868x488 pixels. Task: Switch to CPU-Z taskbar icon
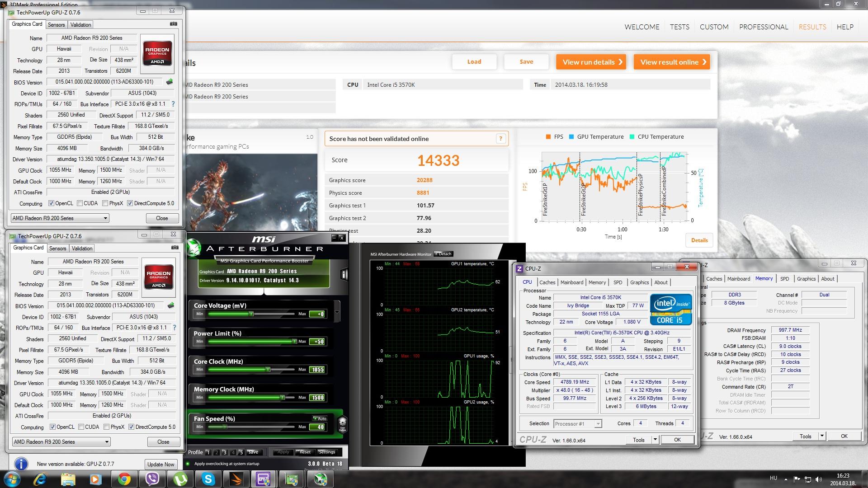[x=264, y=479]
